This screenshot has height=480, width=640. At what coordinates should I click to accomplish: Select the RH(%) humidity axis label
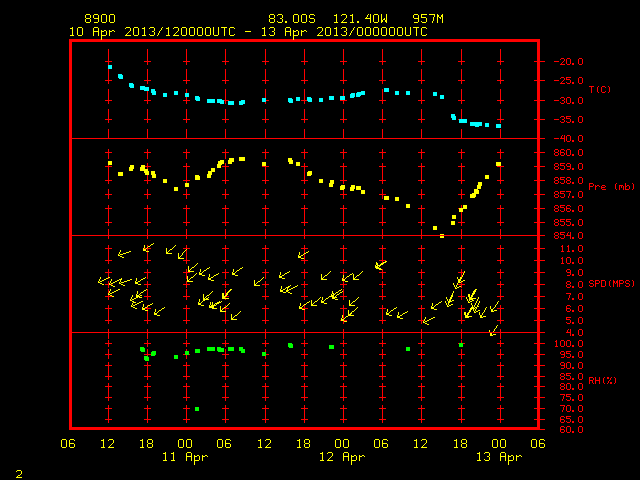pyautogui.click(x=602, y=380)
